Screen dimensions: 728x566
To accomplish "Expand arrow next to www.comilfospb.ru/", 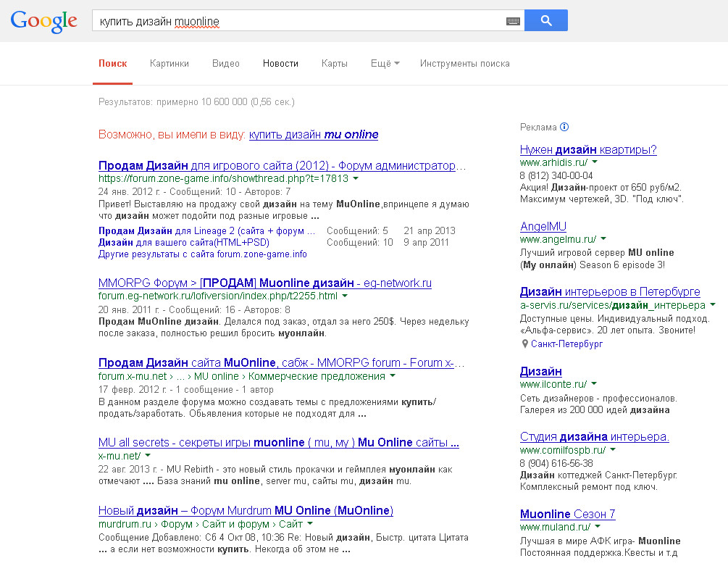I will (613, 449).
